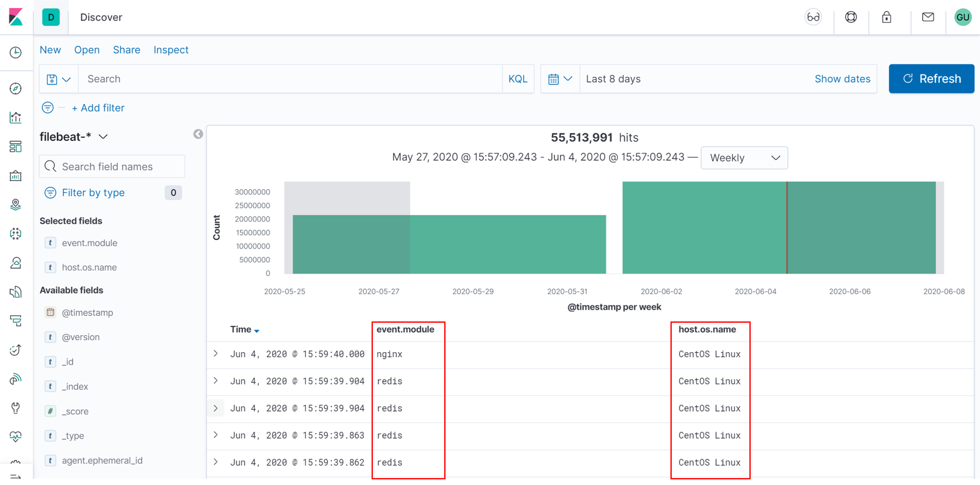The image size is (980, 485).
Task: Click the D space selector badge
Action: coord(51,18)
